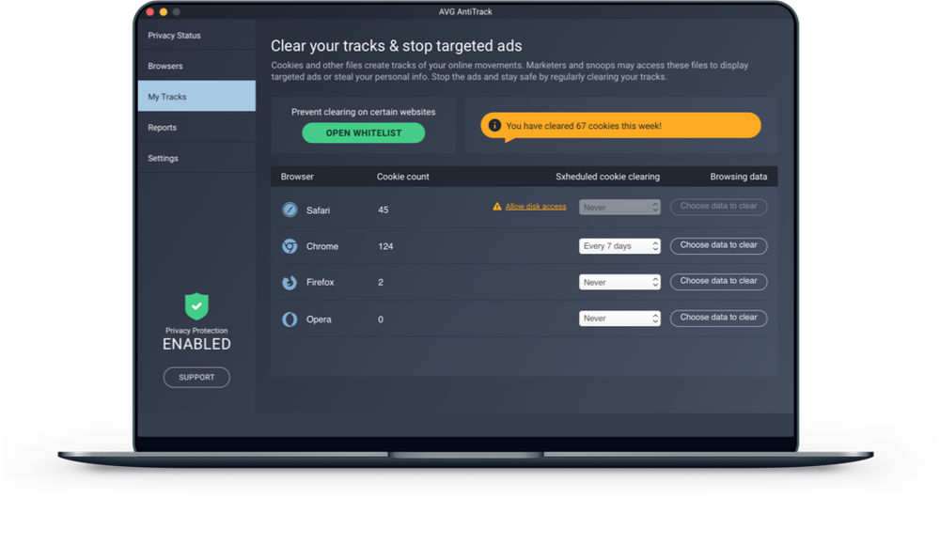Click the yellow minimize window button

(x=163, y=11)
